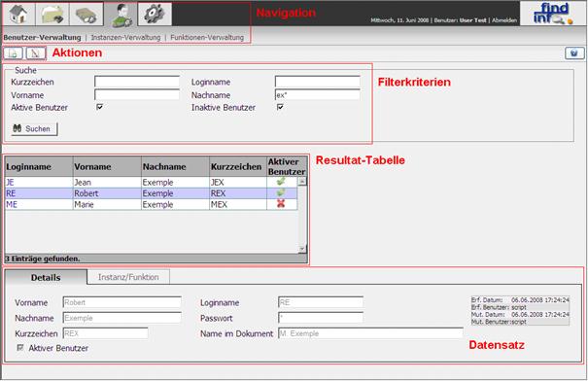Click the Name im Dokument field
The image size is (588, 381).
point(371,333)
